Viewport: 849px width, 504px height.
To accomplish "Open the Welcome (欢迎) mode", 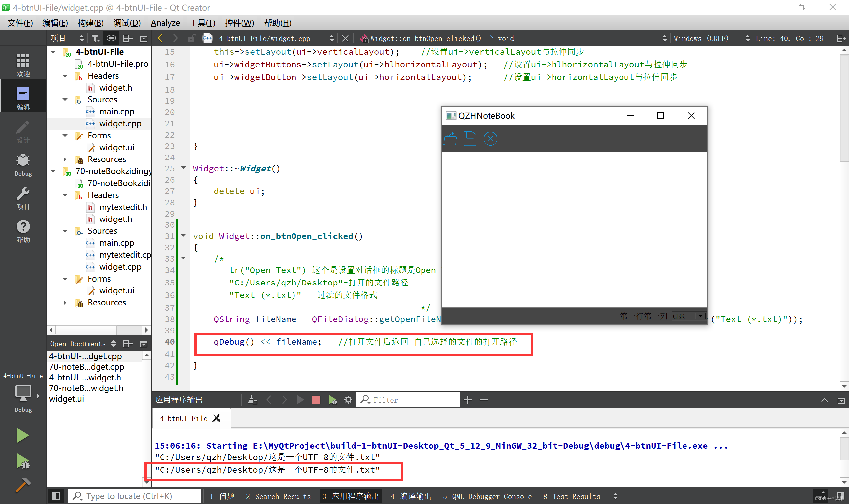I will pos(23,65).
